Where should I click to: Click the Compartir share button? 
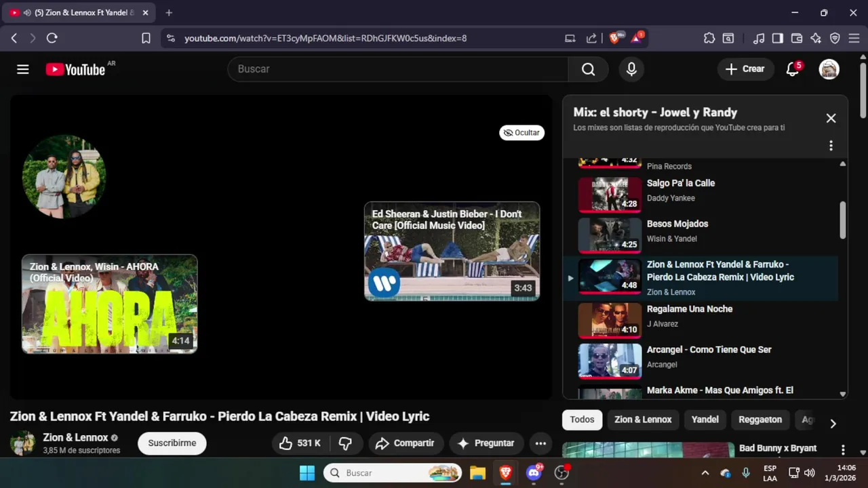tap(406, 443)
